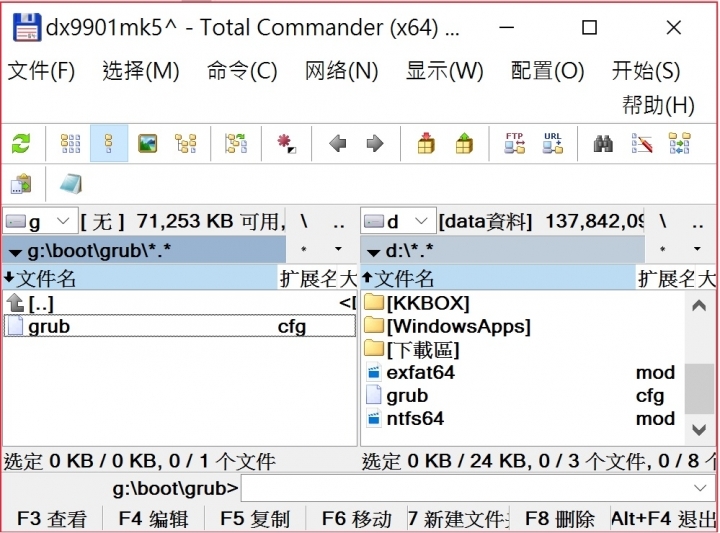Click the right panel scrollbar thumb
This screenshot has width=720, height=533.
click(699, 389)
